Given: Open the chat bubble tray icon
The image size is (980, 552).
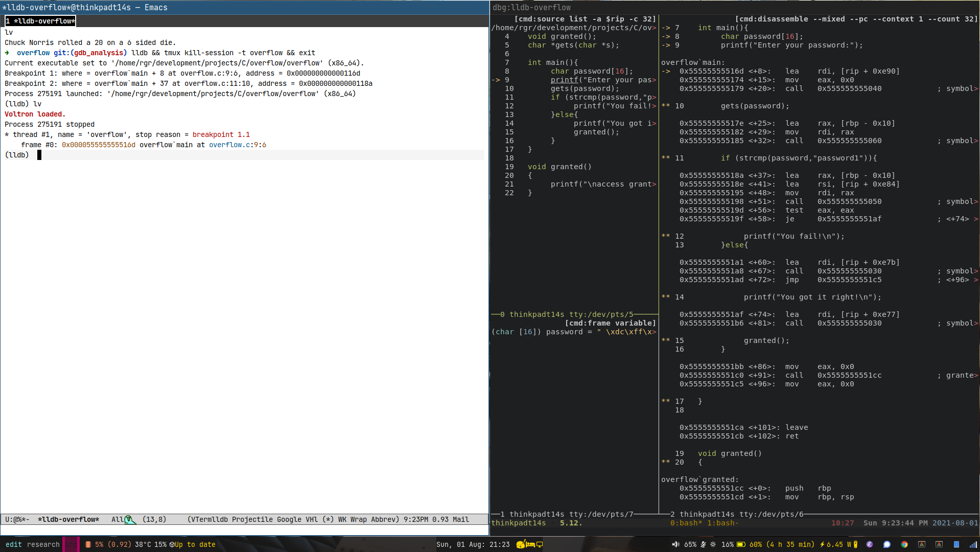Looking at the screenshot, I should click(x=887, y=544).
